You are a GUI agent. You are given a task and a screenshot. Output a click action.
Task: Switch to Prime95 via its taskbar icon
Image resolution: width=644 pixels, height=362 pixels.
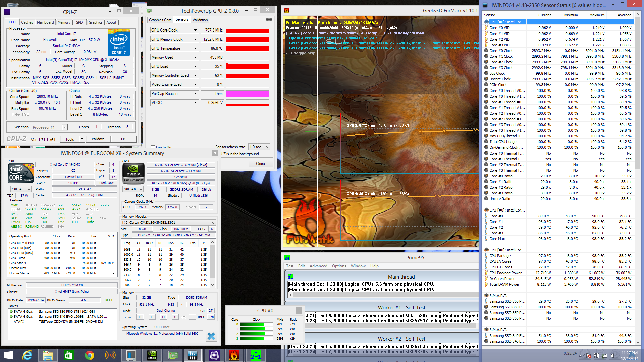(x=255, y=355)
